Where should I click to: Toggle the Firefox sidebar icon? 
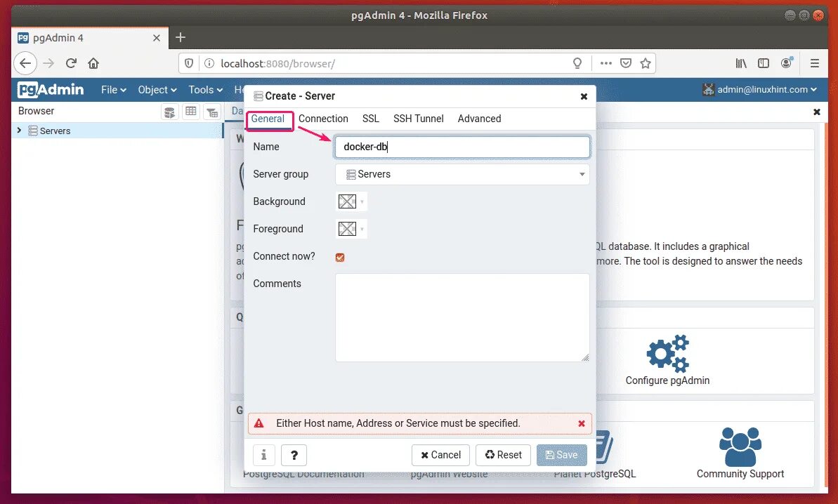click(x=763, y=64)
